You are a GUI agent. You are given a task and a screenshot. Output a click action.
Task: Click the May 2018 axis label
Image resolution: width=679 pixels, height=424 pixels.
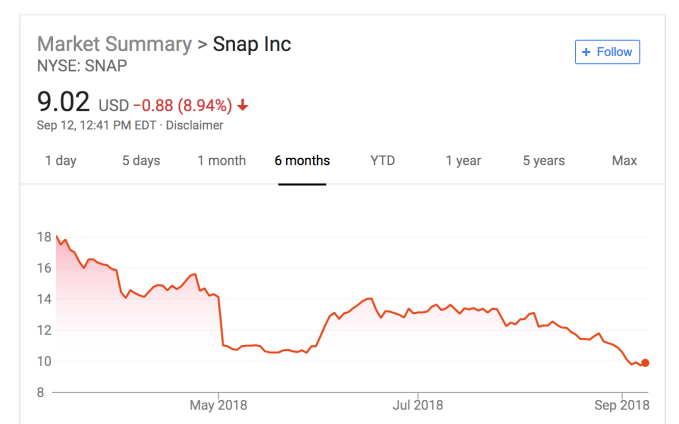point(218,405)
